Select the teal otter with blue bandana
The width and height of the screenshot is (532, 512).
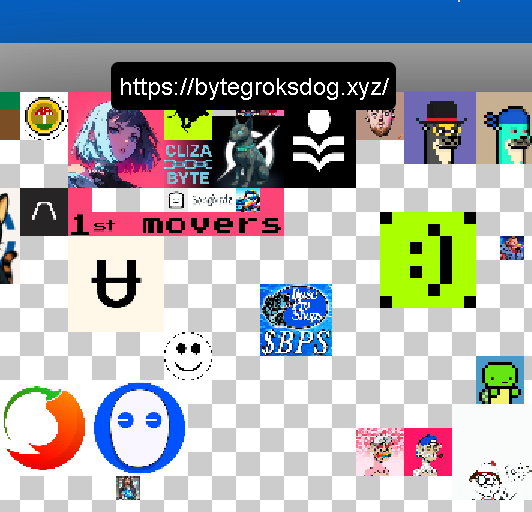504,128
